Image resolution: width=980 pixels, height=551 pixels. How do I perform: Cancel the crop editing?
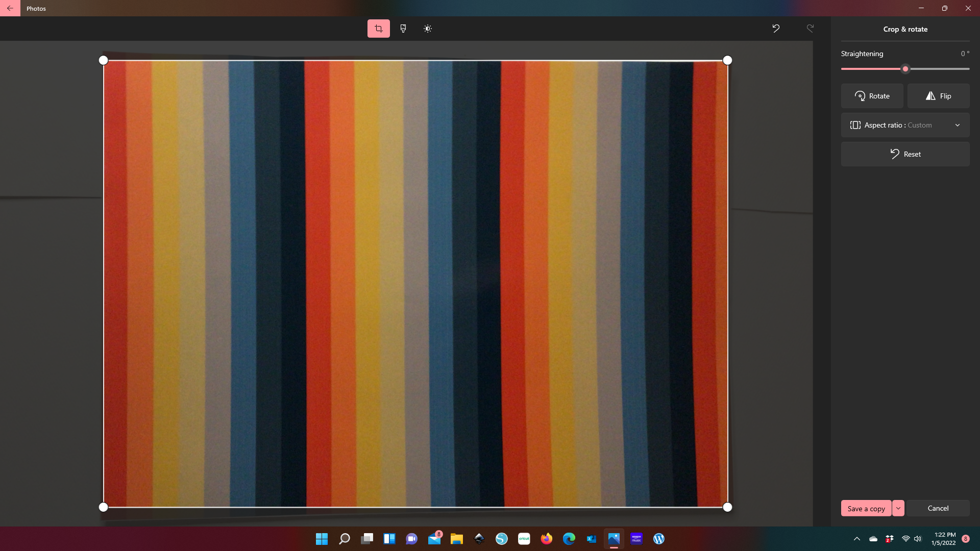tap(938, 508)
